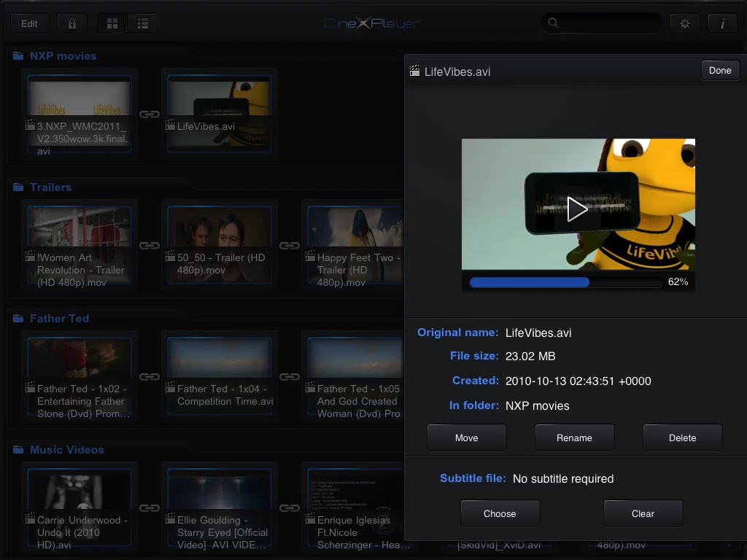Click the Trailers folder icon
Image resolution: width=747 pixels, height=560 pixels.
pos(16,187)
